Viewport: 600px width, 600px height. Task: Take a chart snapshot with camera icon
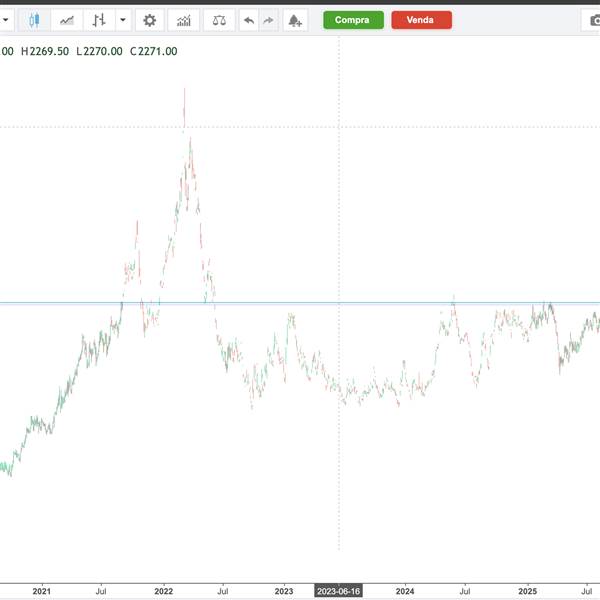coord(590,20)
